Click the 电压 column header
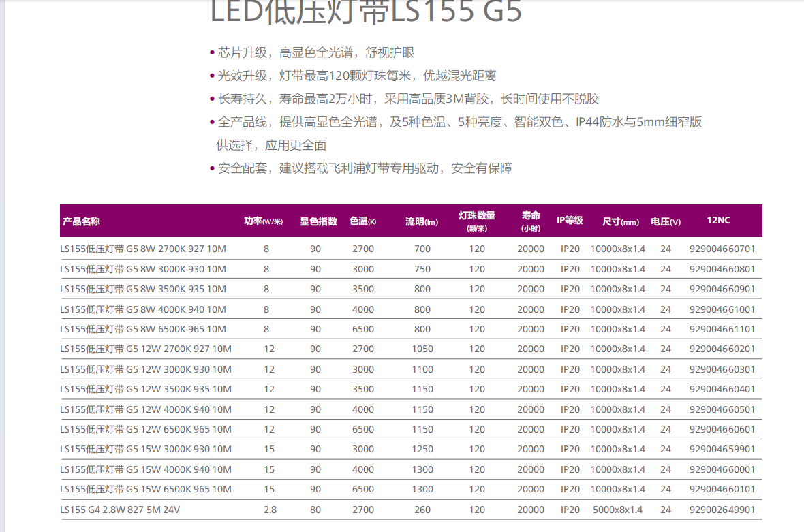Screen dimensions: 804x532 click(x=665, y=221)
